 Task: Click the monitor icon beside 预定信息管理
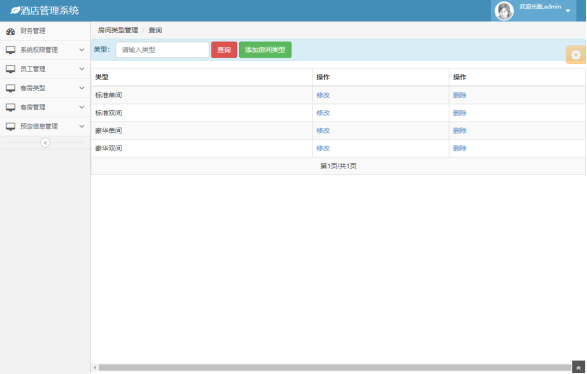pos(10,127)
